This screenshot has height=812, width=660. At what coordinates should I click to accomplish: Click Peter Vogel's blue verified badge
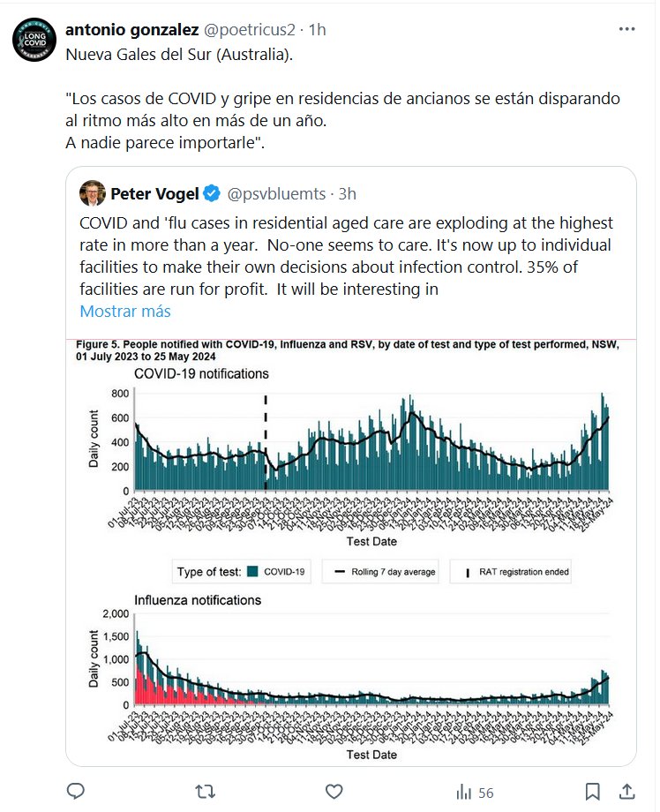tap(213, 192)
